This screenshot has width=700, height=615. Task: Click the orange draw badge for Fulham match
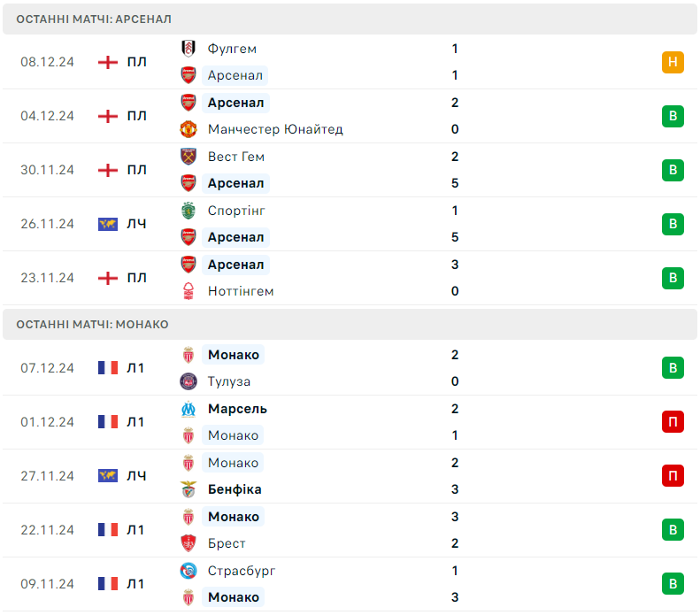click(x=673, y=62)
